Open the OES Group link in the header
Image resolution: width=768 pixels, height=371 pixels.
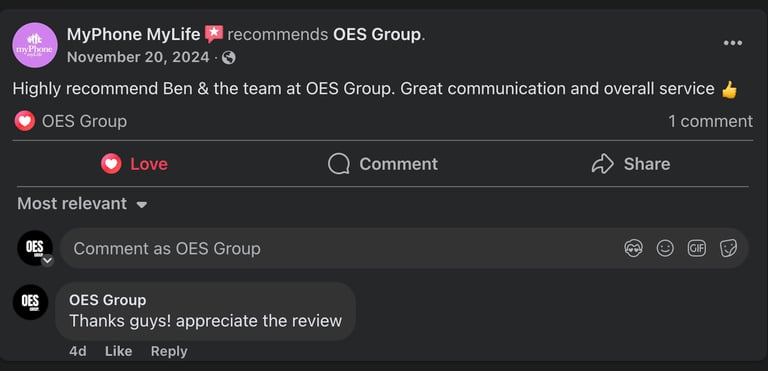pos(377,35)
